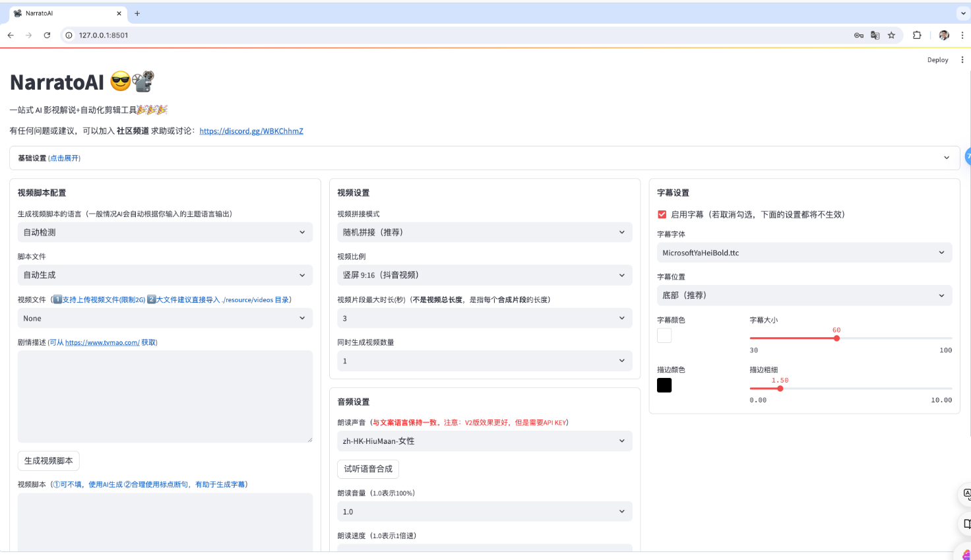Open the 视频拼接模式 dropdown
The image size is (971, 560).
[x=485, y=232]
